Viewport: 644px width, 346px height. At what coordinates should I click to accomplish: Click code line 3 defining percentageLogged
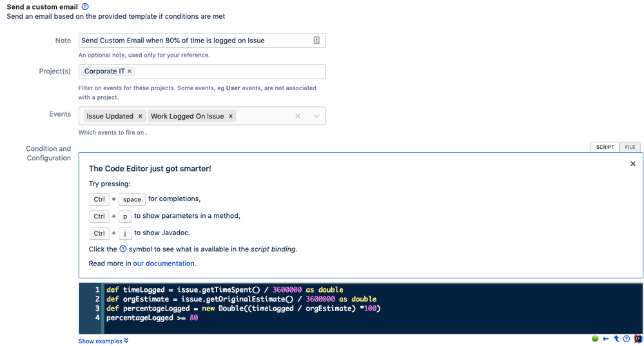pyautogui.click(x=244, y=309)
